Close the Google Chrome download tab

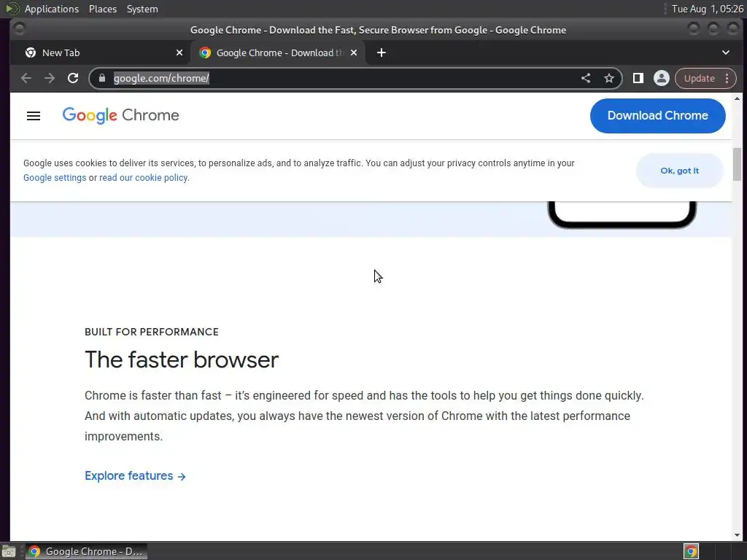coord(354,52)
